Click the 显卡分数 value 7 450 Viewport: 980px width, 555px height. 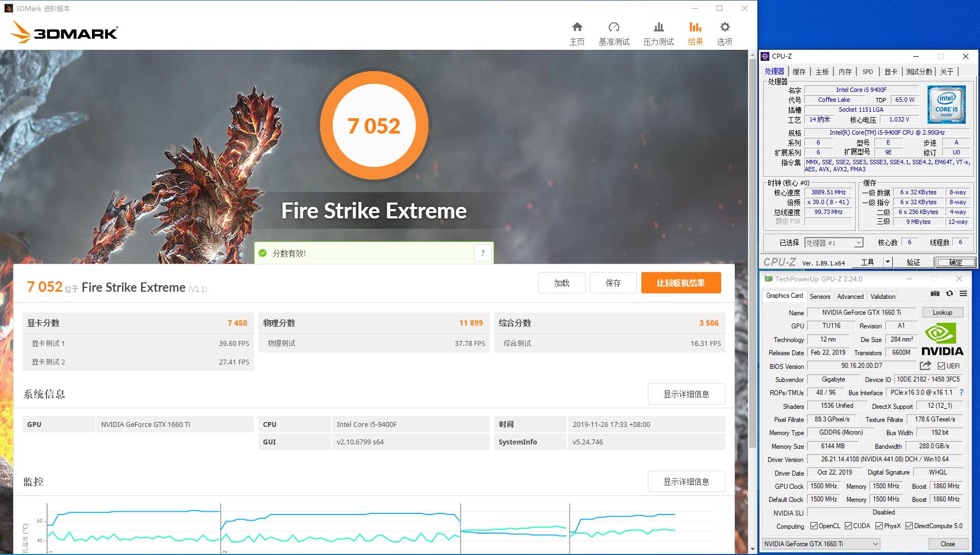tap(237, 323)
